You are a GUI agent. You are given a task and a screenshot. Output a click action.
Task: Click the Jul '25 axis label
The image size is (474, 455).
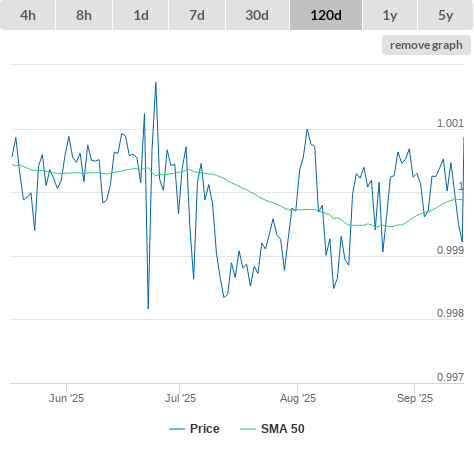pyautogui.click(x=180, y=398)
